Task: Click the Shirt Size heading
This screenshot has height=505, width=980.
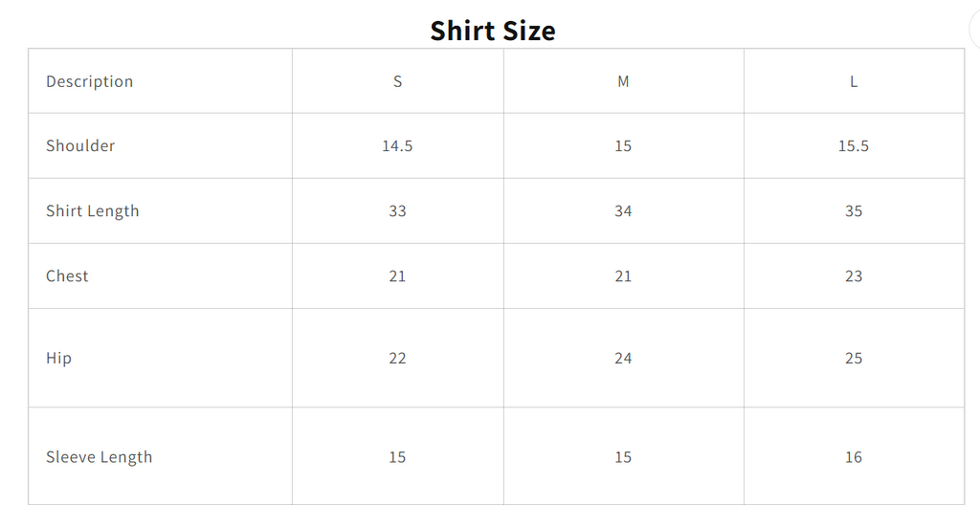Action: tap(493, 30)
